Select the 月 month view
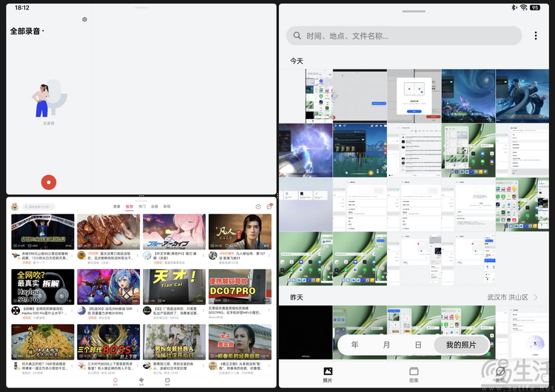 (x=386, y=345)
